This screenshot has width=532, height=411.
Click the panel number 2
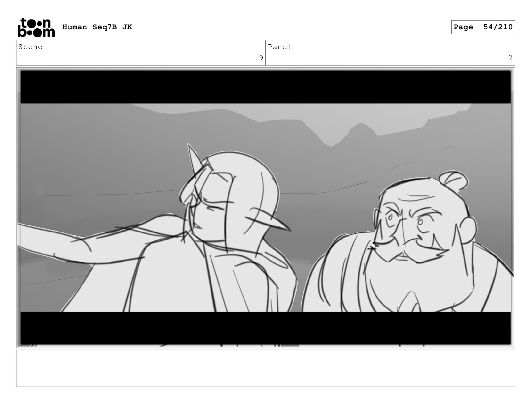coord(510,58)
